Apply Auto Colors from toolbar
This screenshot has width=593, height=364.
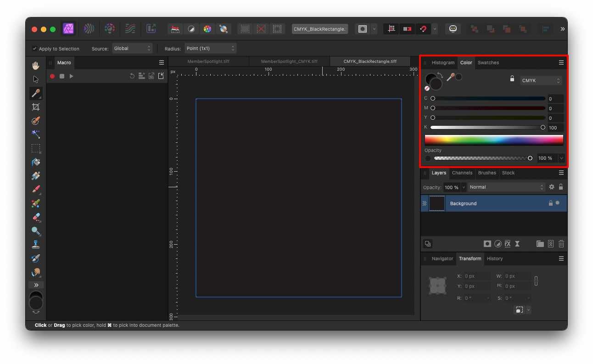[x=207, y=29]
